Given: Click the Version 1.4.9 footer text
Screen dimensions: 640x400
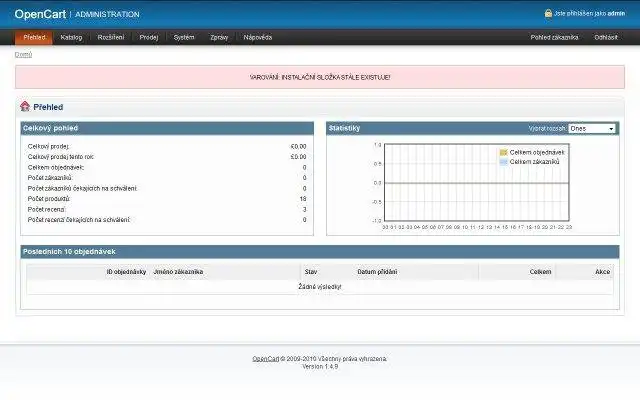Looking at the screenshot, I should pos(320,367).
